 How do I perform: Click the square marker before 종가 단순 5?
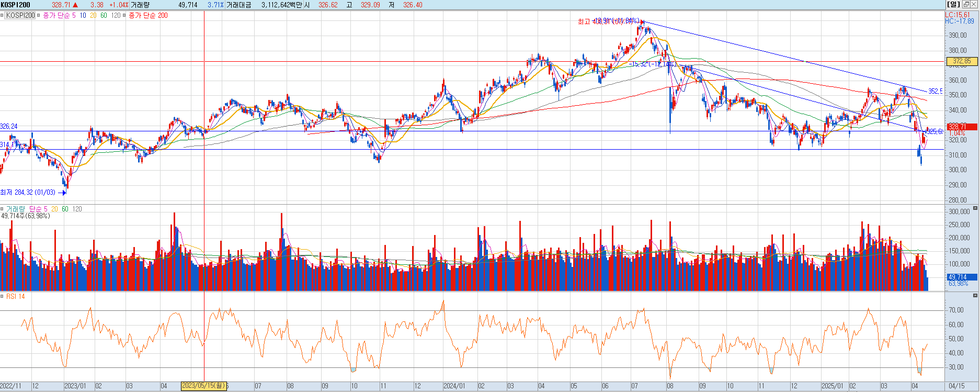point(39,16)
